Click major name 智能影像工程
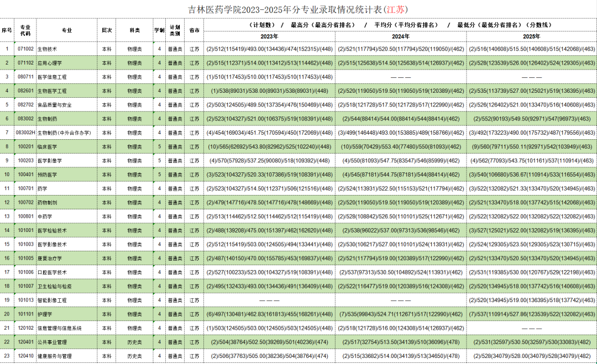This screenshot has height=364, width=597. (52, 300)
